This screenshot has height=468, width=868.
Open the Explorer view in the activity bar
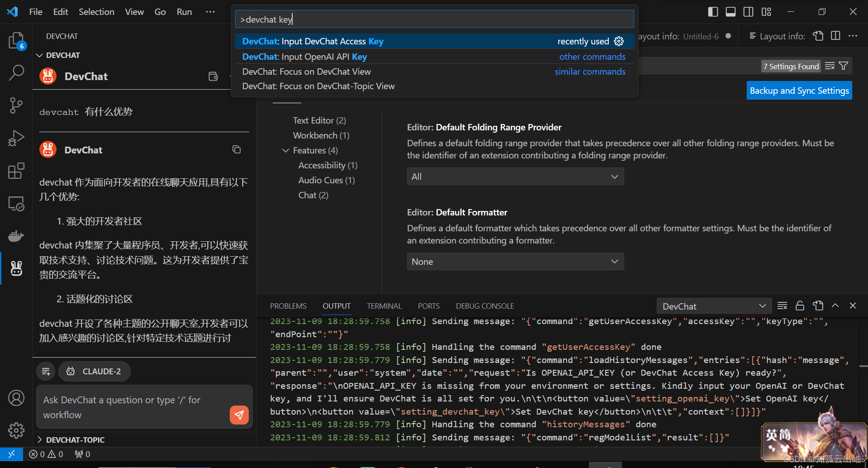[16, 40]
